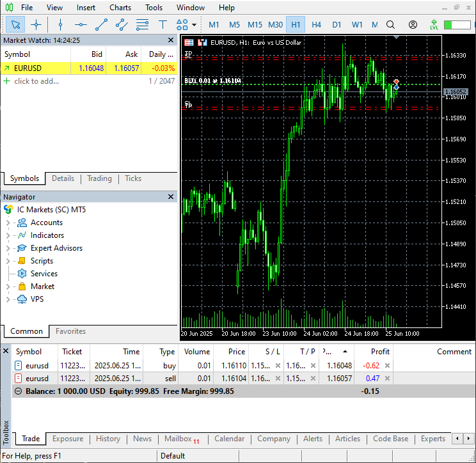Expand the Indicators tree node
Viewport: 476px width, 463px height.
[8, 235]
